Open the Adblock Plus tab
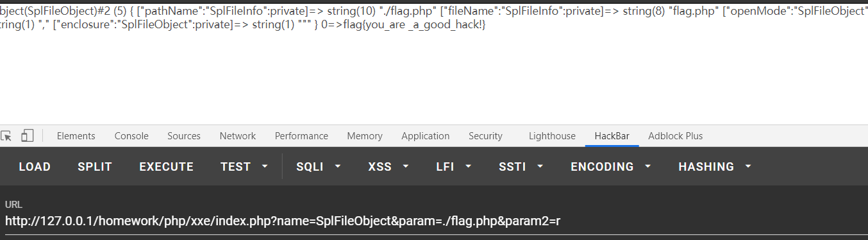 coord(676,136)
